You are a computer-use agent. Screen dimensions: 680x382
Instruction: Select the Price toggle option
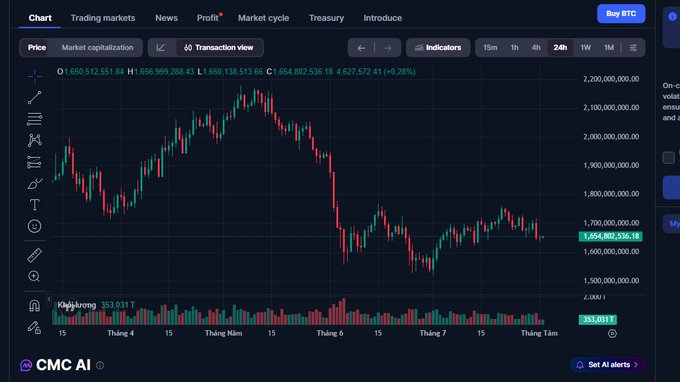click(37, 48)
